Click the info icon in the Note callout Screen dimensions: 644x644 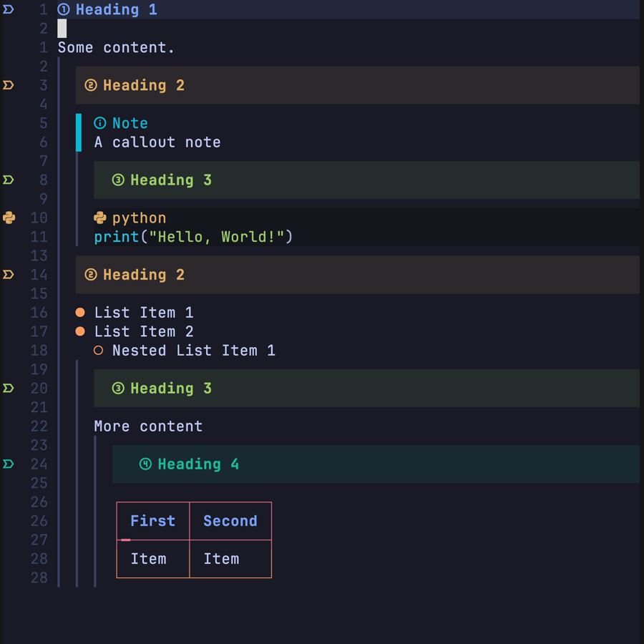click(x=100, y=123)
